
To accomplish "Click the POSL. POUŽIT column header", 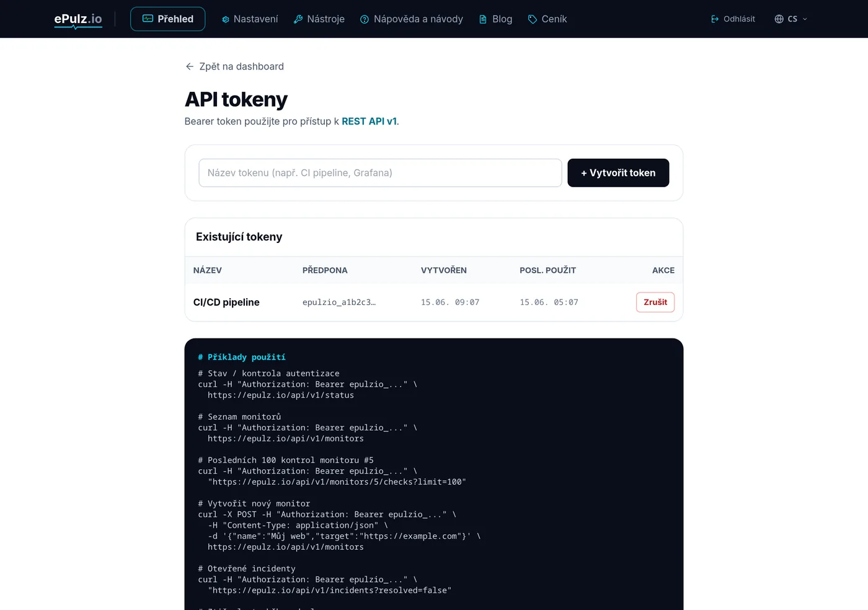I will tap(548, 270).
